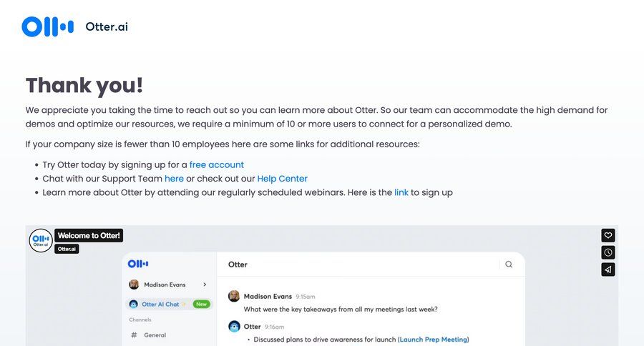This screenshot has height=346, width=644.
Task: Open the free account signup link
Action: click(216, 164)
